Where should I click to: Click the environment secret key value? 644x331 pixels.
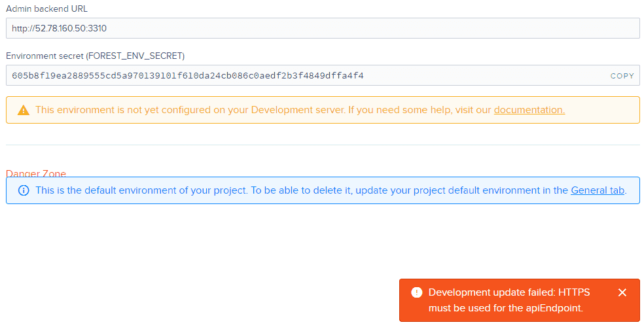point(188,76)
